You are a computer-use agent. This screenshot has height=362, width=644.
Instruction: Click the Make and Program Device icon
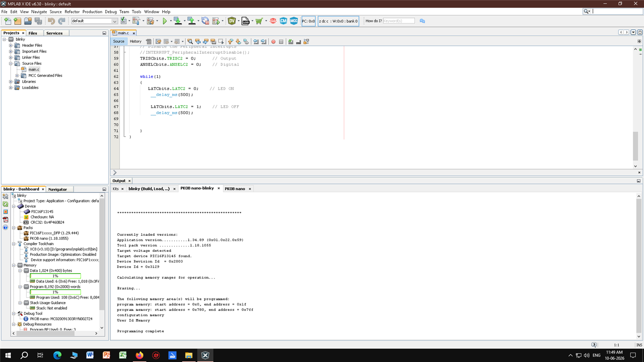[178, 21]
